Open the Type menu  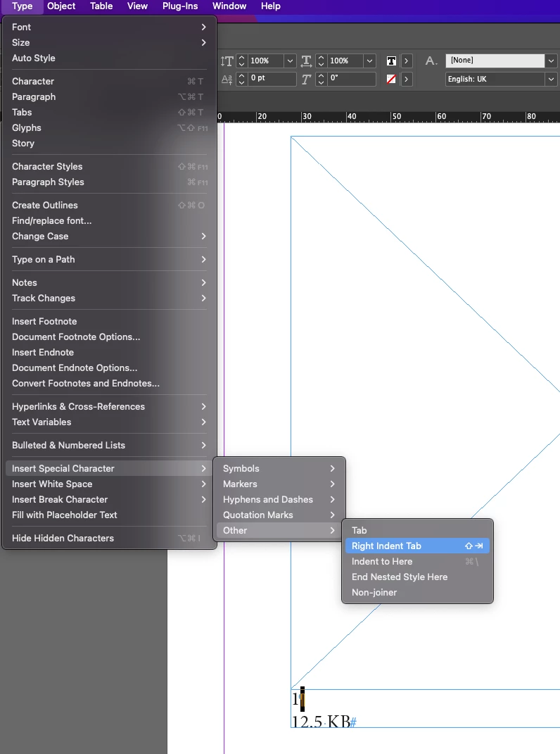tap(22, 6)
